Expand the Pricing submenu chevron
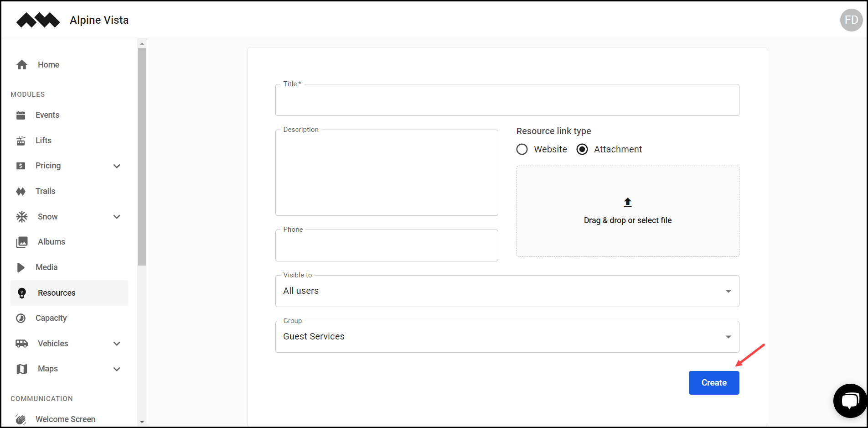Image resolution: width=868 pixels, height=428 pixels. coord(117,166)
